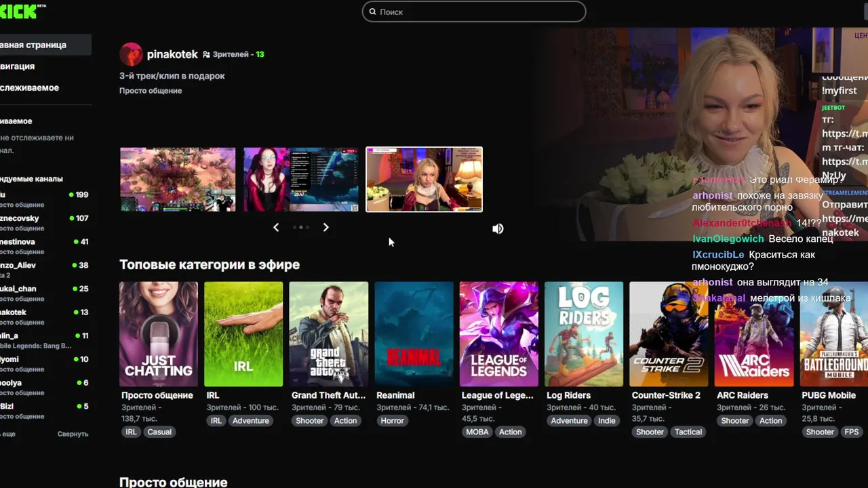Open recommended channel with 6 viewers
The height and width of the screenshot is (488, 868).
45,388
